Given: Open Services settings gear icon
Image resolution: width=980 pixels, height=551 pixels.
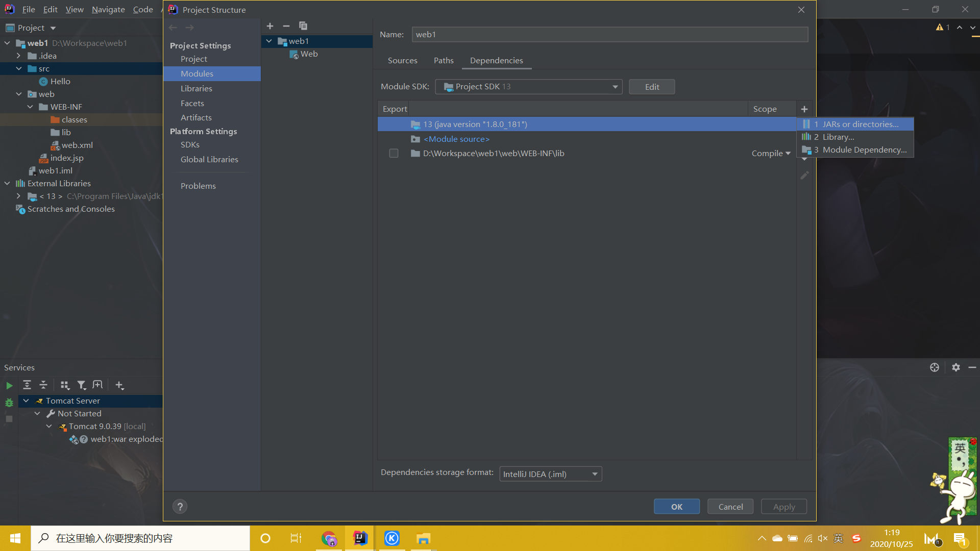Looking at the screenshot, I should tap(956, 367).
